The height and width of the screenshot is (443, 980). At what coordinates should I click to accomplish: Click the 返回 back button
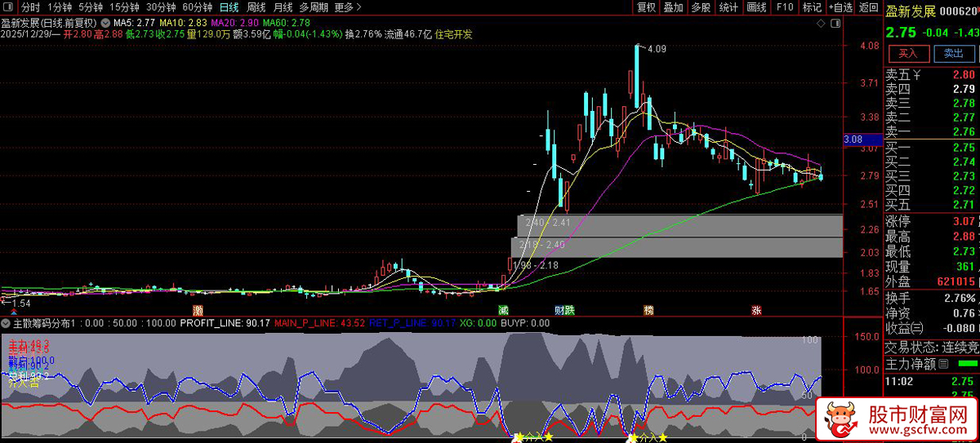coord(869,7)
